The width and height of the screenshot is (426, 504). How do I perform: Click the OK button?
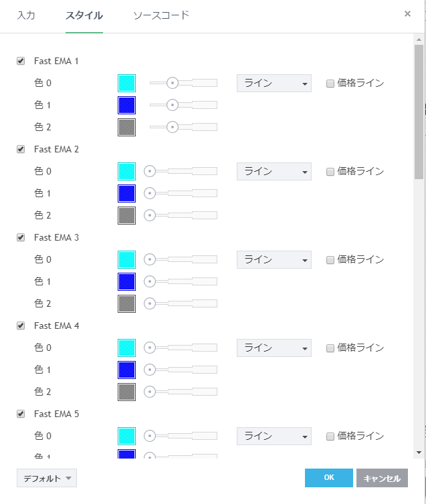[x=328, y=478]
